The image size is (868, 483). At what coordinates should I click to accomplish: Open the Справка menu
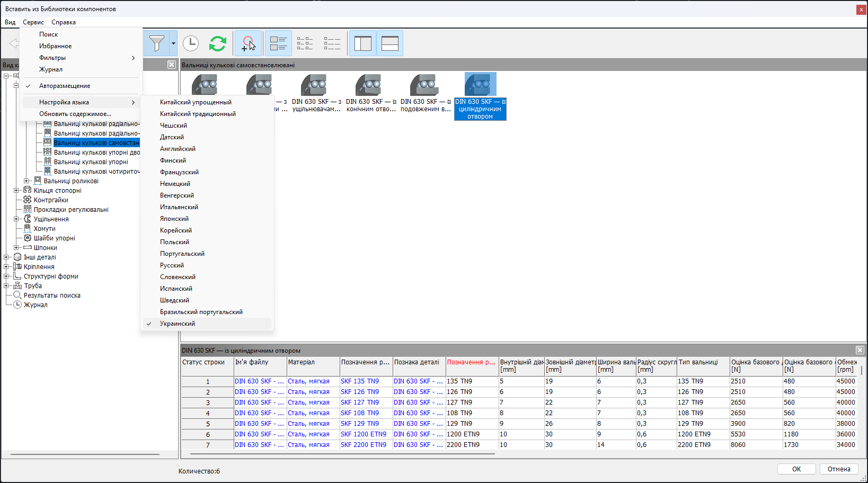pyautogui.click(x=64, y=22)
